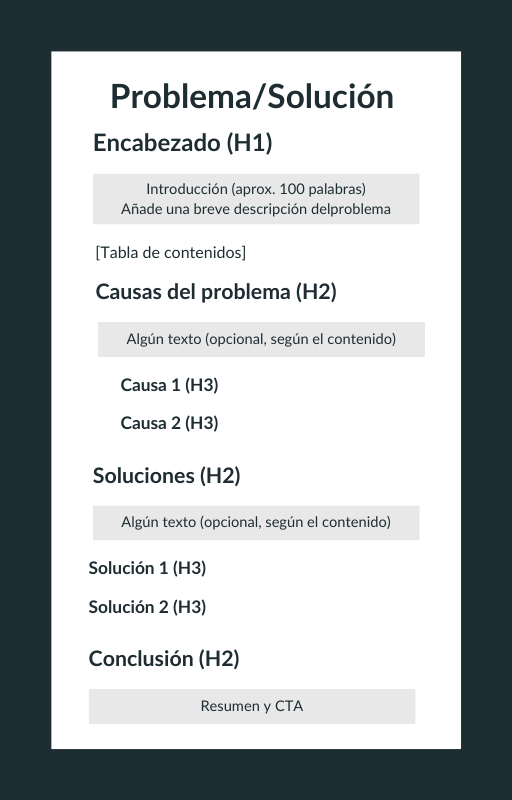Click the Problema/Solución title
The image size is (512, 800).
tap(252, 96)
